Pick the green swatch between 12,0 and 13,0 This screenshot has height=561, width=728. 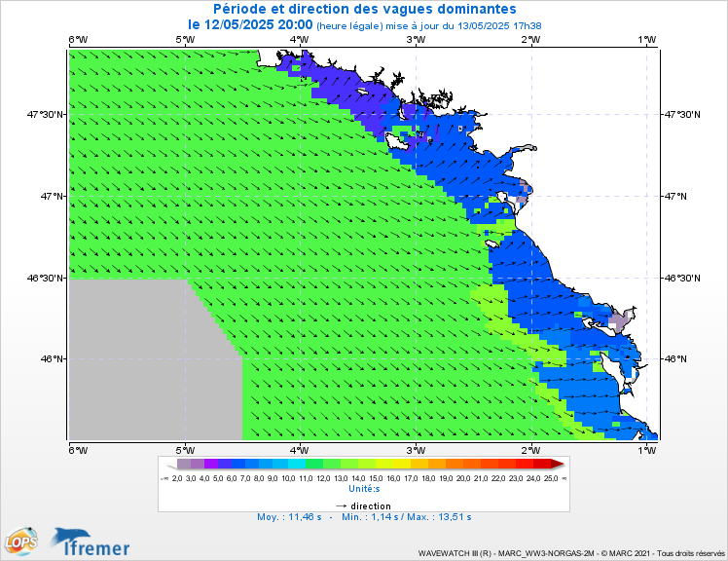tap(332, 464)
